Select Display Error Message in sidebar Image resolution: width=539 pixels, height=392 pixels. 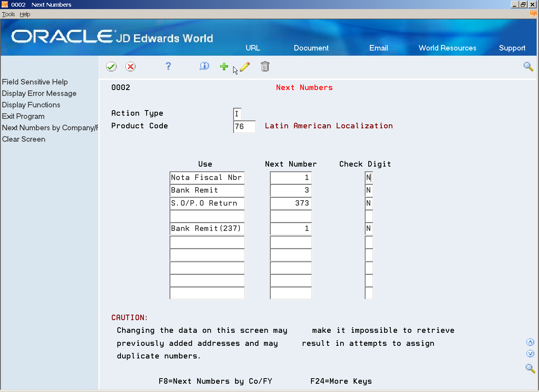click(x=39, y=93)
